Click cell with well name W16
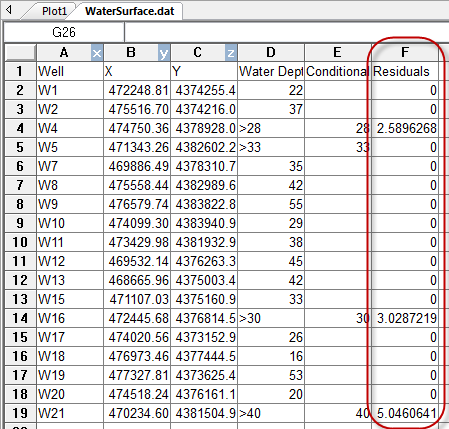The image size is (449, 429). pyautogui.click(x=70, y=318)
